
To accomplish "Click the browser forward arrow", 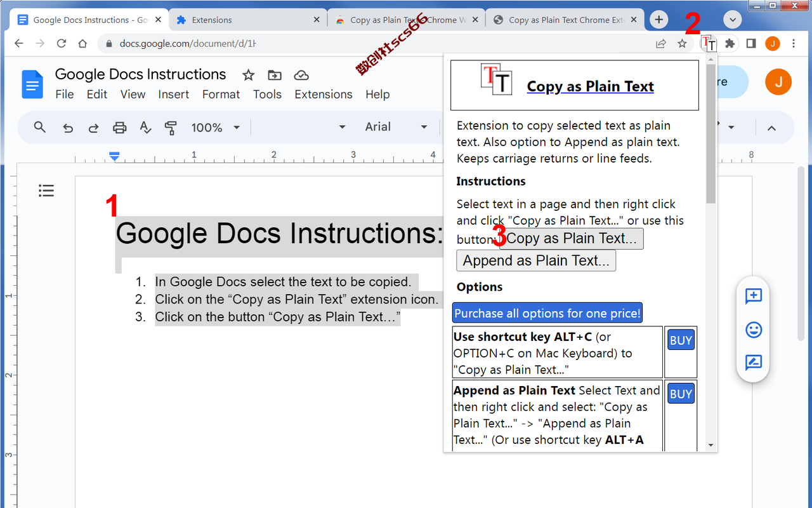I will click(40, 44).
